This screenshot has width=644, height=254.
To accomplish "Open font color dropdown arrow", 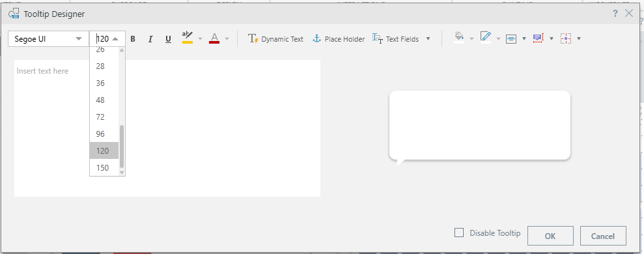I will 227,39.
